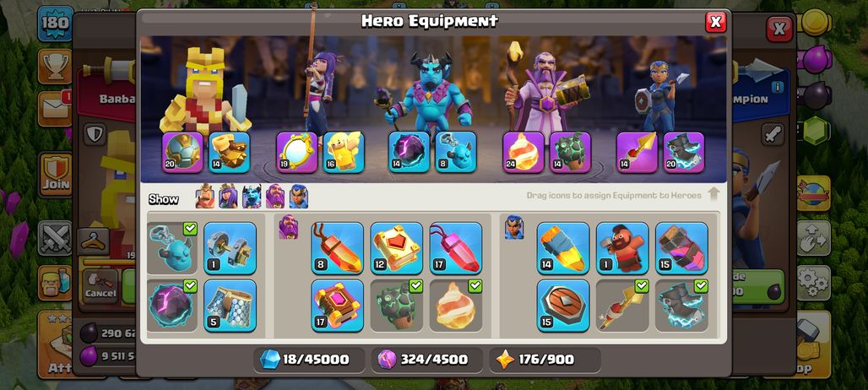Viewport: 868px width, 390px height.
Task: Choose the level 12 golden Healing Tome
Action: [396, 248]
